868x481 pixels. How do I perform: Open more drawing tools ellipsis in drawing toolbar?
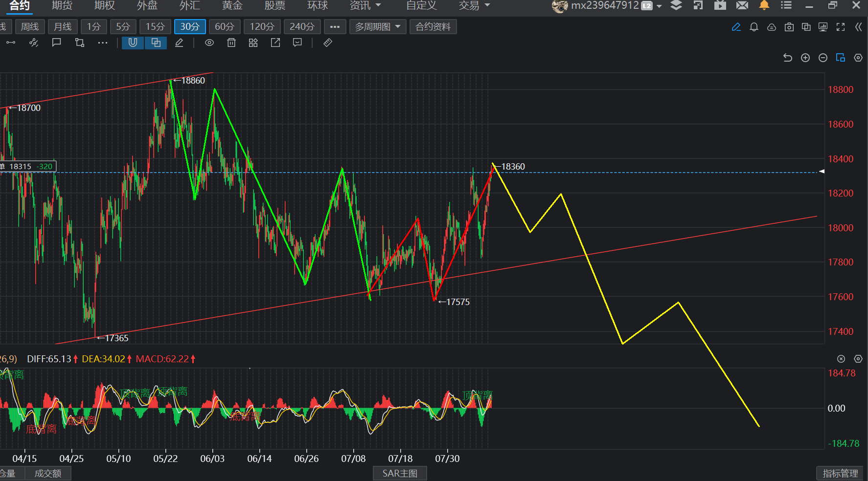[x=102, y=43]
